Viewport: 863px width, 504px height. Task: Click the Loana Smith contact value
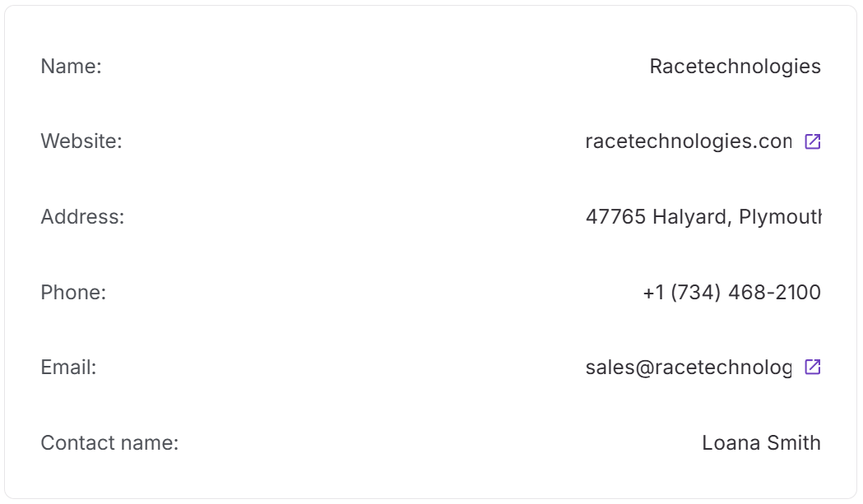(x=761, y=443)
